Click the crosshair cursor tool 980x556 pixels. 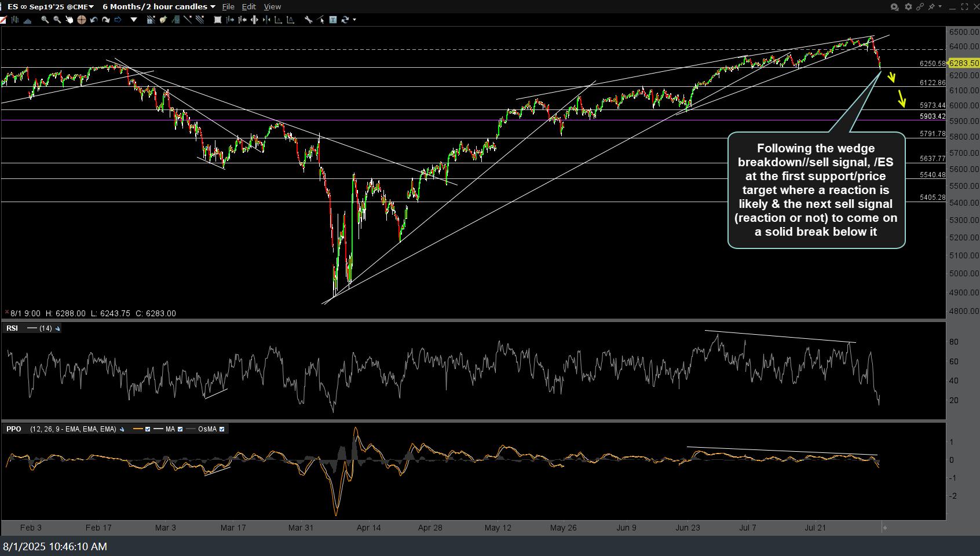(82, 20)
